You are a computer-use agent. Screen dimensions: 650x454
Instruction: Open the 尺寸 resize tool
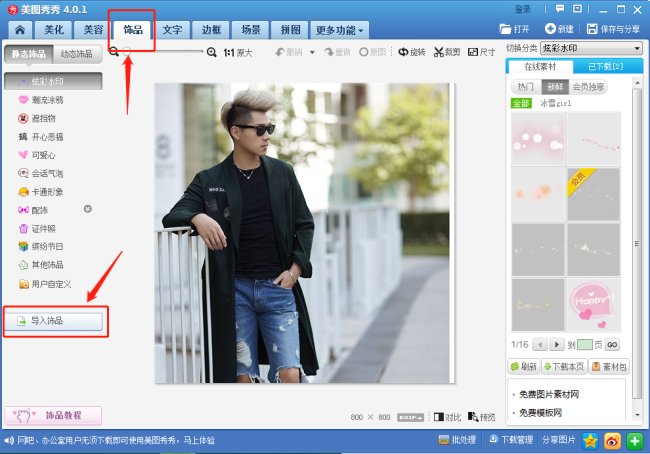point(482,52)
